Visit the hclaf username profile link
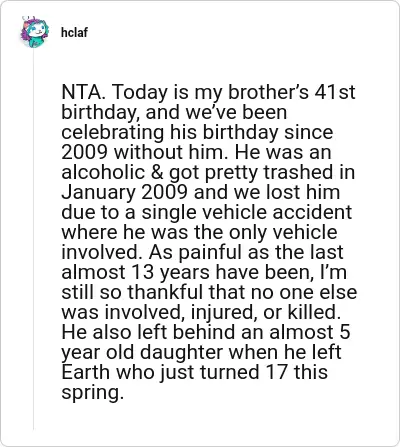400x447 pixels. point(74,32)
